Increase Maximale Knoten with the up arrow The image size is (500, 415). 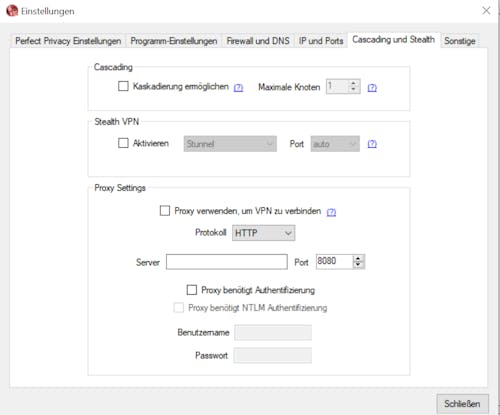[353, 83]
